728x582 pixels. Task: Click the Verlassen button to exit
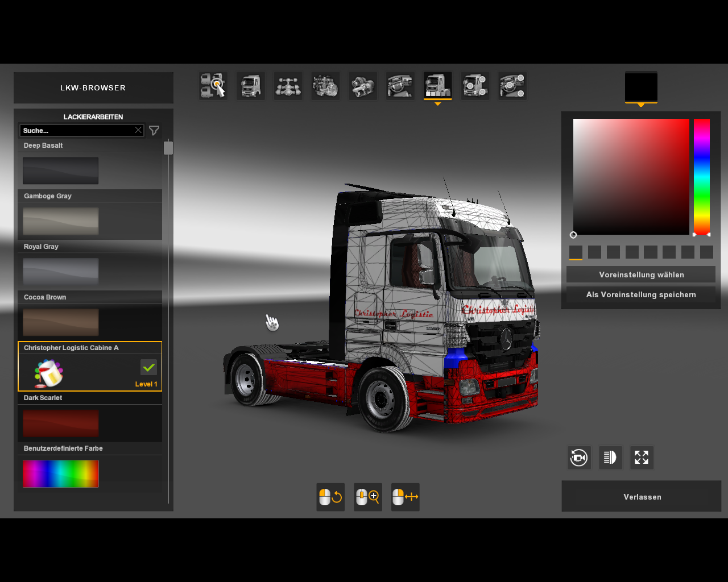coord(642,497)
